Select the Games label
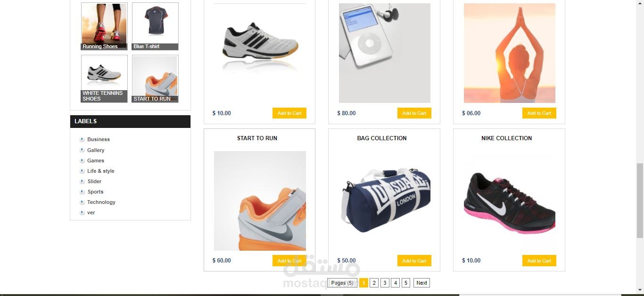Image resolution: width=644 pixels, height=296 pixels. pos(96,161)
